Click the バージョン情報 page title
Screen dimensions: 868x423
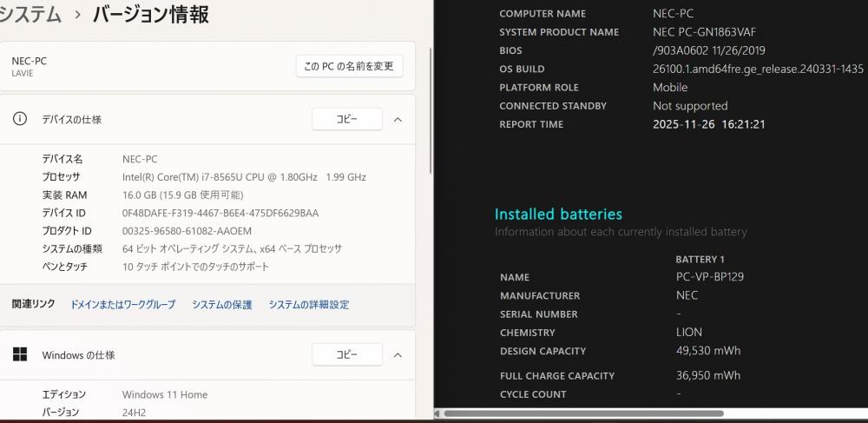coord(151,15)
